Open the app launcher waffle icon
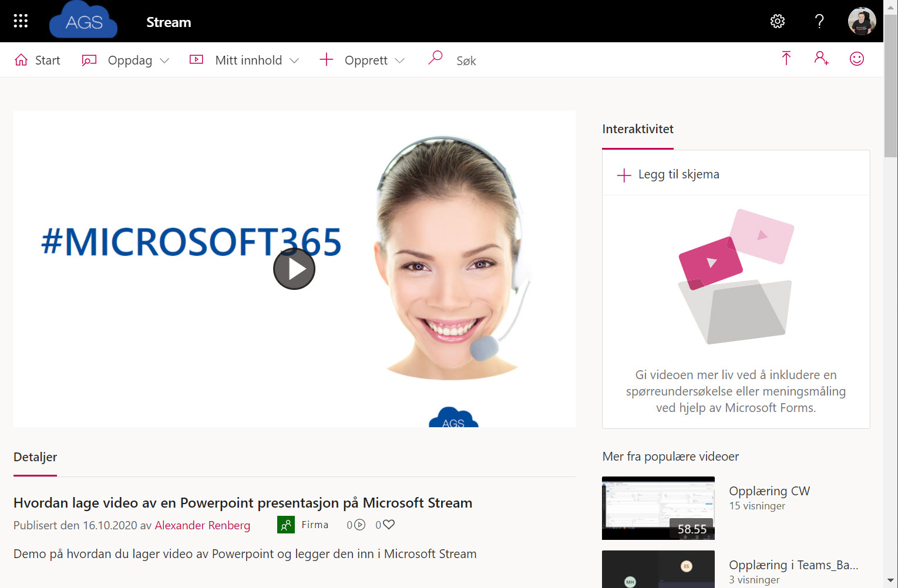This screenshot has height=588, width=898. [21, 21]
